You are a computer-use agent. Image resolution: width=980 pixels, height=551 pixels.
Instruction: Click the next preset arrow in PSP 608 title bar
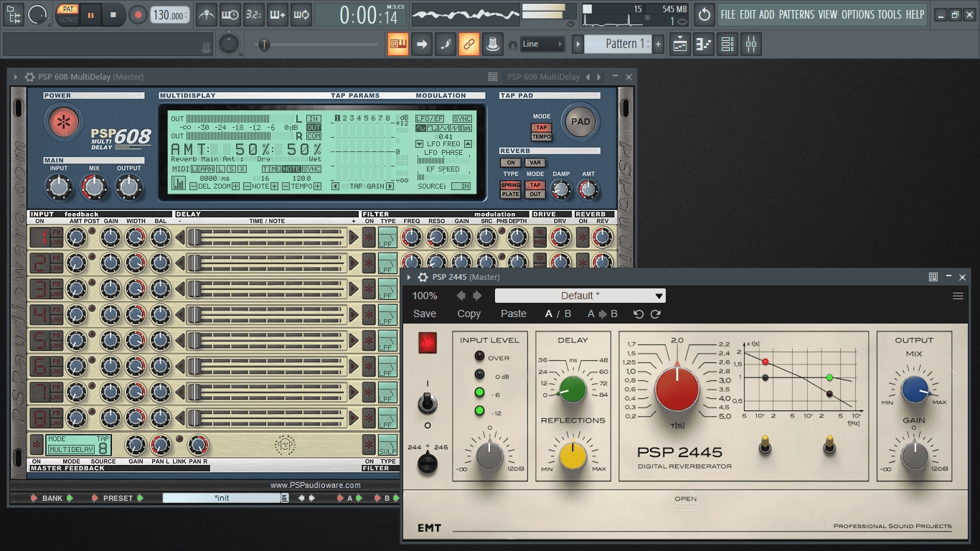(x=598, y=77)
